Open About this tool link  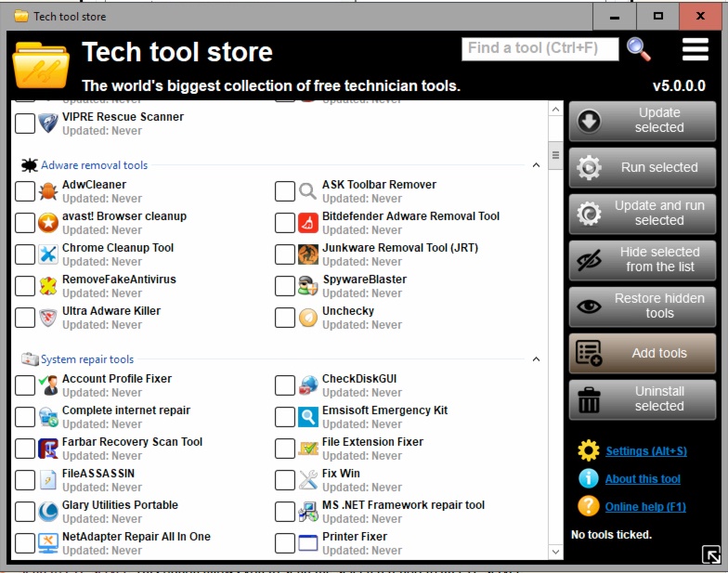click(x=643, y=479)
